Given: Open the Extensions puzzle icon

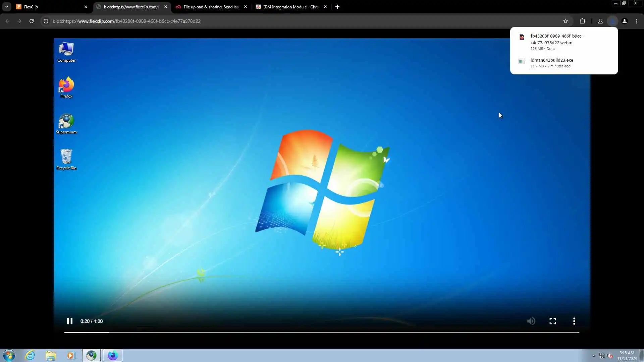Looking at the screenshot, I should tap(582, 21).
